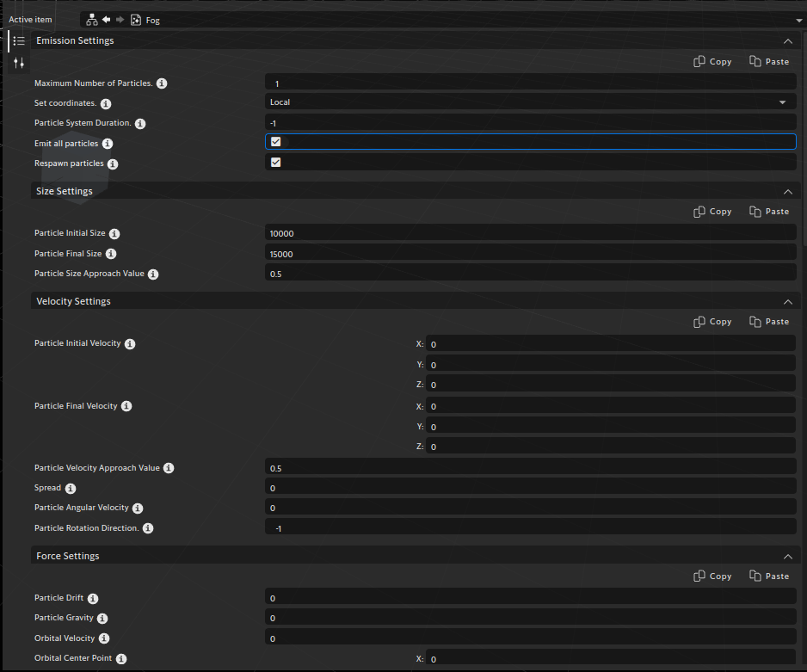Toggle the Emit all particles setting off
Image resolution: width=807 pixels, height=672 pixels.
(275, 140)
